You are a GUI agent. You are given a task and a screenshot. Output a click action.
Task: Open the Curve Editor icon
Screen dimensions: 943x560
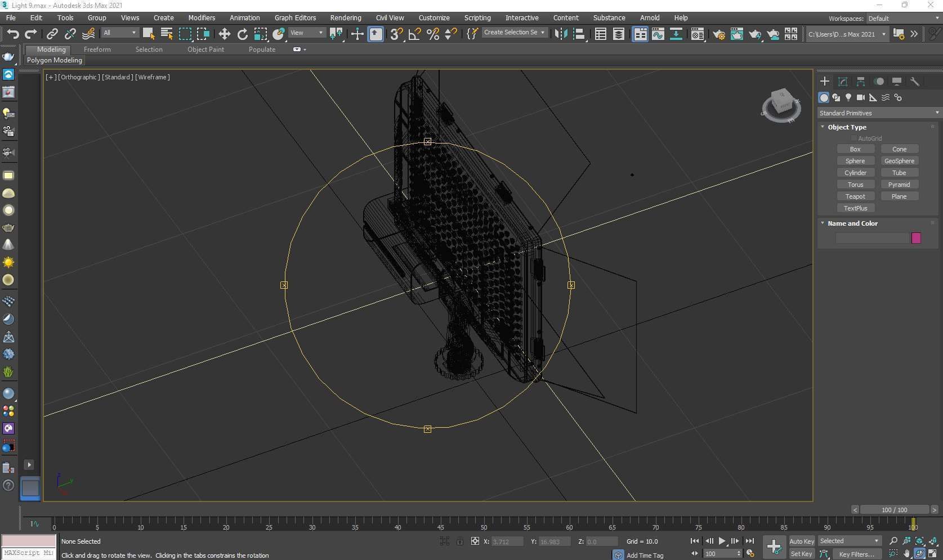click(x=658, y=34)
